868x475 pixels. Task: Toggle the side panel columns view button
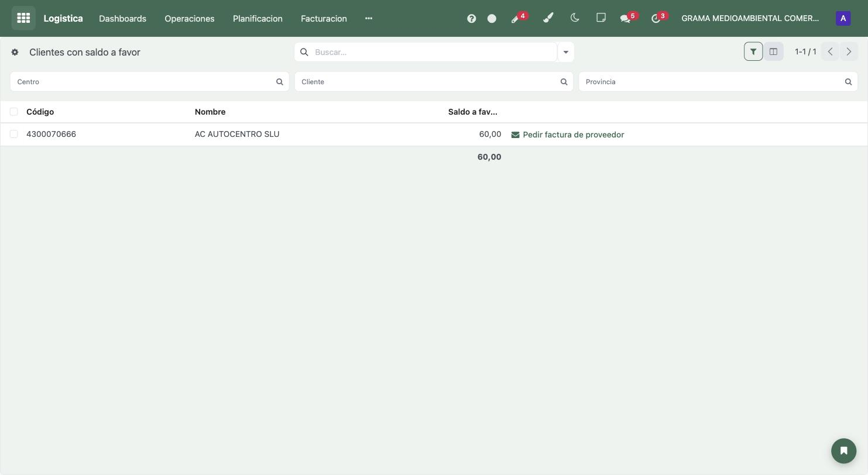(x=773, y=51)
